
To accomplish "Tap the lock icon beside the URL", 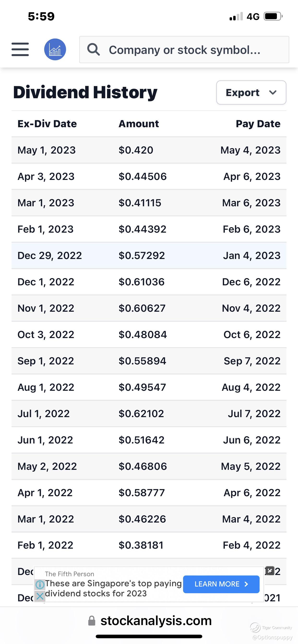I will tap(92, 621).
